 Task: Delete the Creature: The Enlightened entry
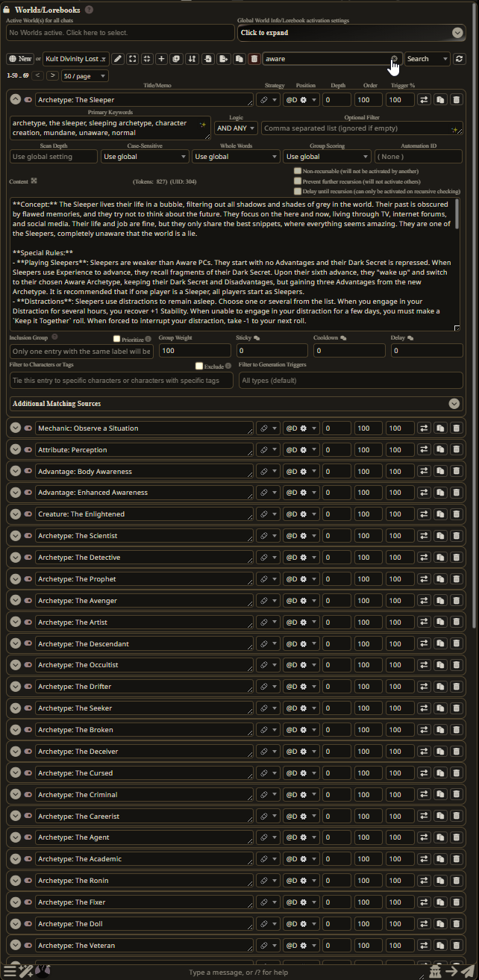(456, 514)
